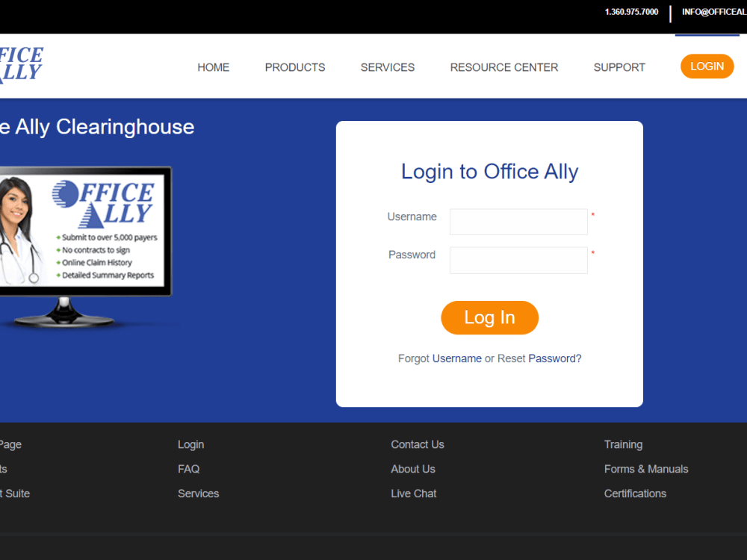Open the footer FAQ link
747x560 pixels.
[189, 469]
